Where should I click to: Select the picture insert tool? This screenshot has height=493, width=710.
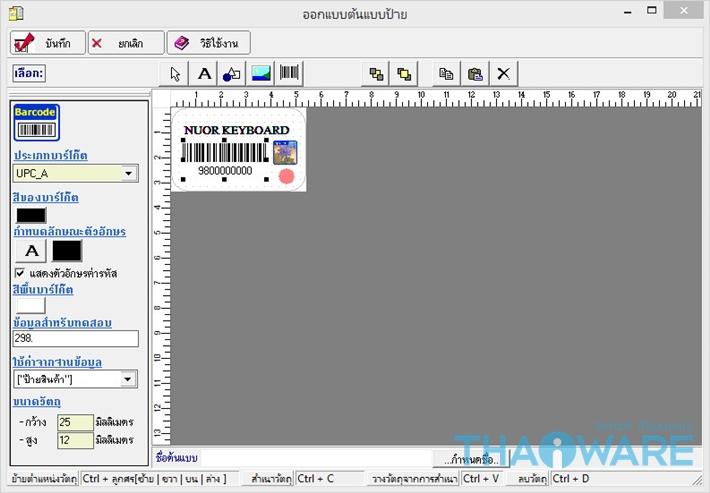coord(261,74)
